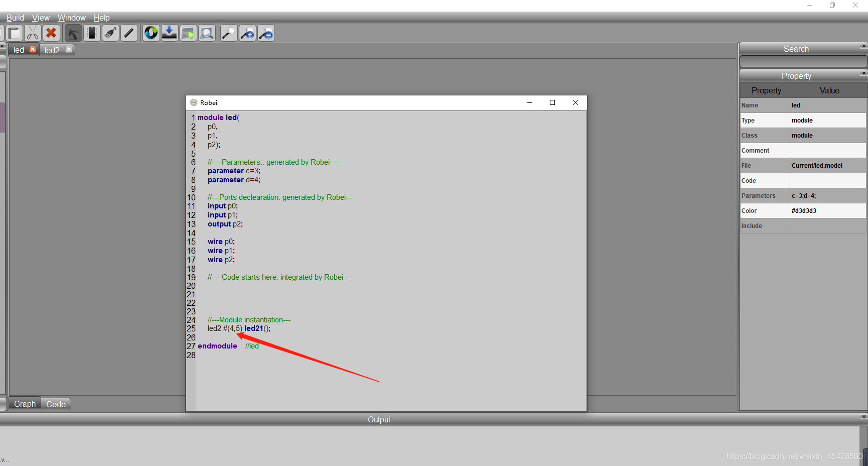The image size is (868, 466).
Task: Click the red X delete icon
Action: point(51,33)
